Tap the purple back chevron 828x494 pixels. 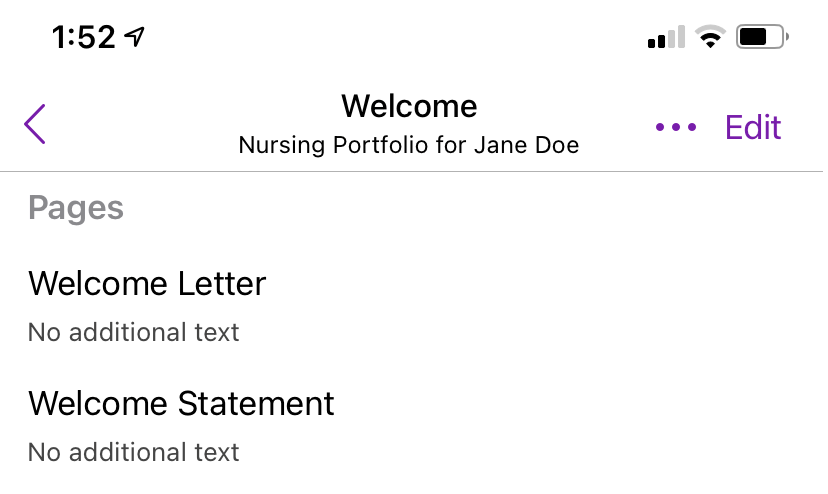(35, 124)
